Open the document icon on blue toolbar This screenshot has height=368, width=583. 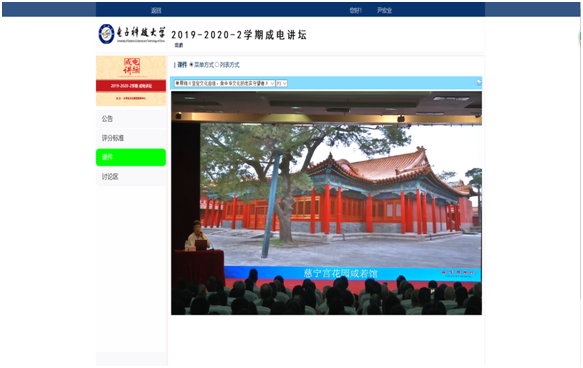click(x=479, y=83)
